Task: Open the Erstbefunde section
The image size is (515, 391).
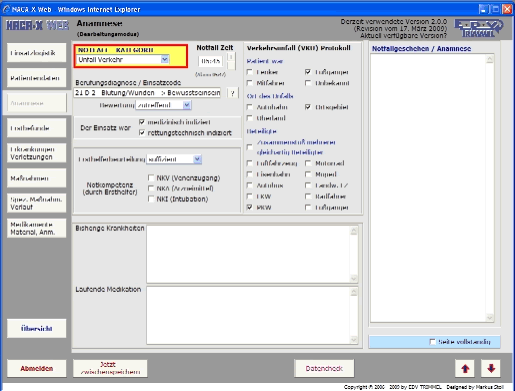Action: click(x=37, y=128)
